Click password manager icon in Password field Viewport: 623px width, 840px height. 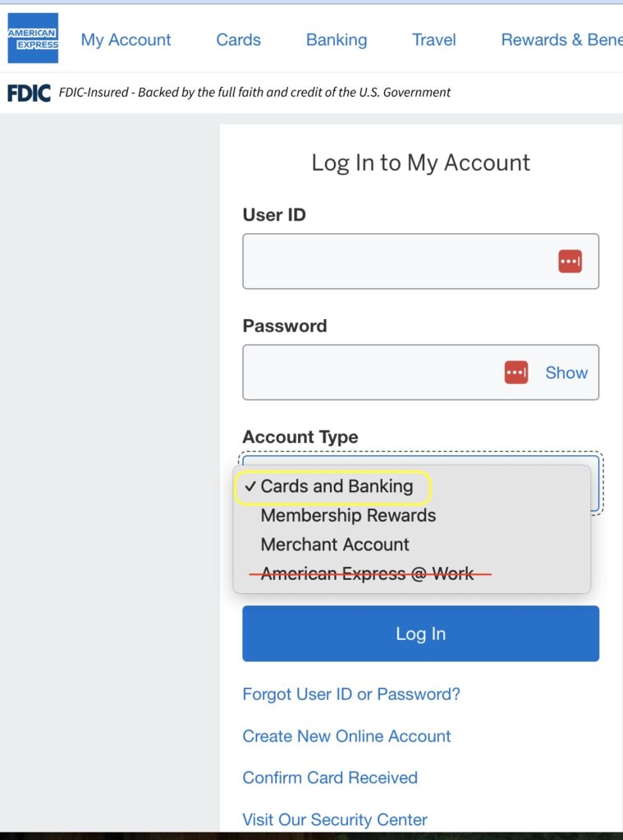515,372
